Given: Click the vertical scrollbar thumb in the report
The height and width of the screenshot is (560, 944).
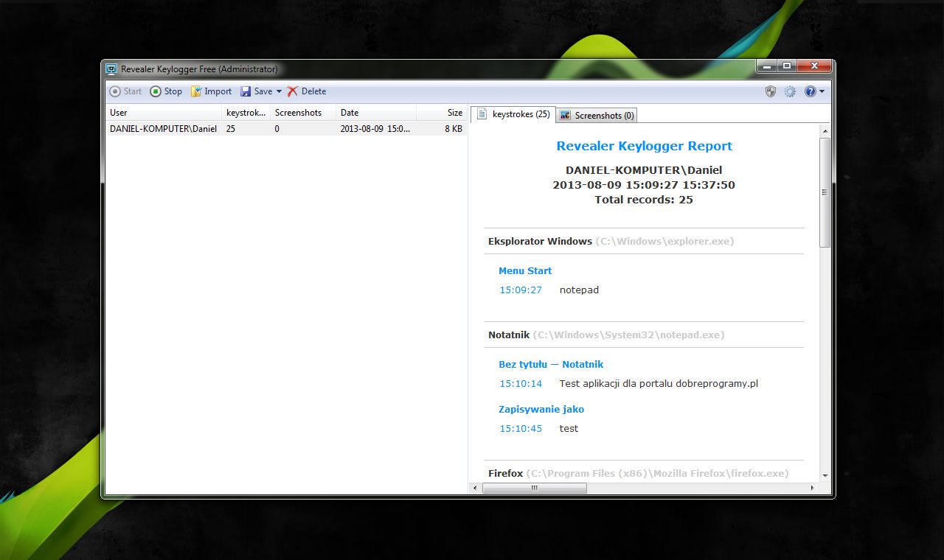Looking at the screenshot, I should click(x=825, y=192).
